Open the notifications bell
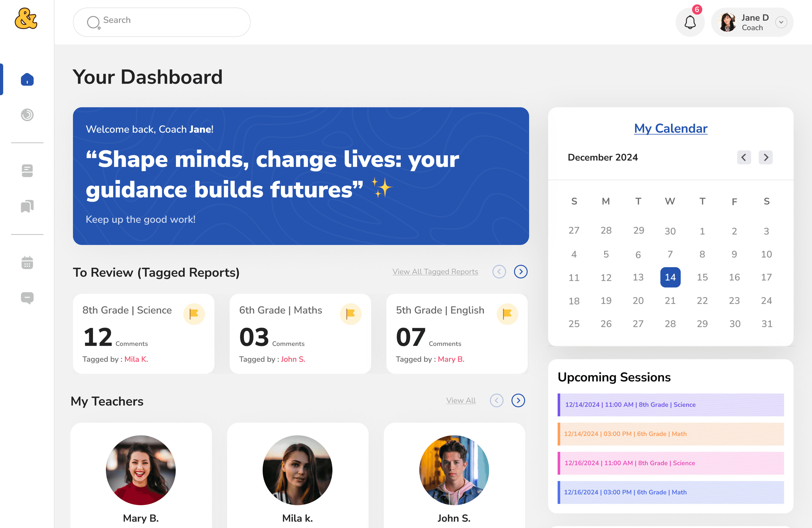The image size is (812, 528). (690, 23)
